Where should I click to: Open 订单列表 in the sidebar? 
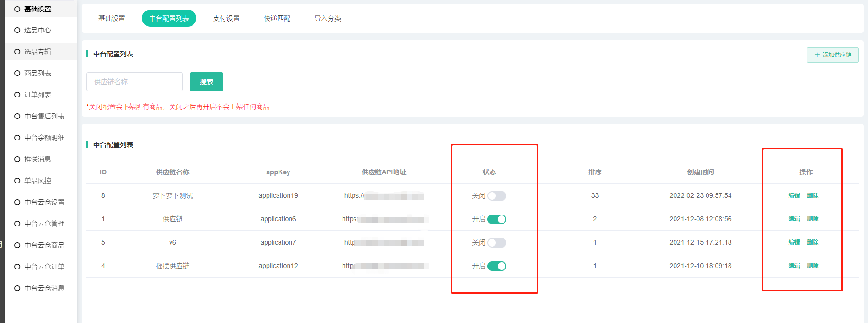tap(37, 95)
